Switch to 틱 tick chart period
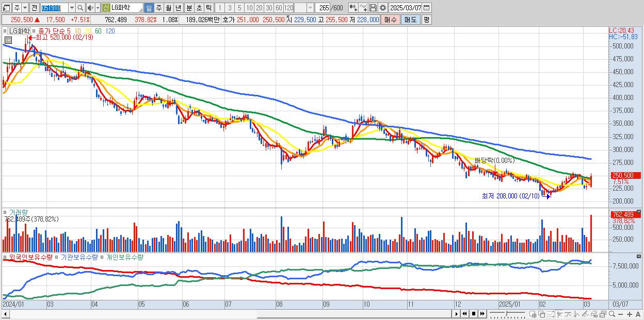Screen dimensions: 644x320 point(208,8)
